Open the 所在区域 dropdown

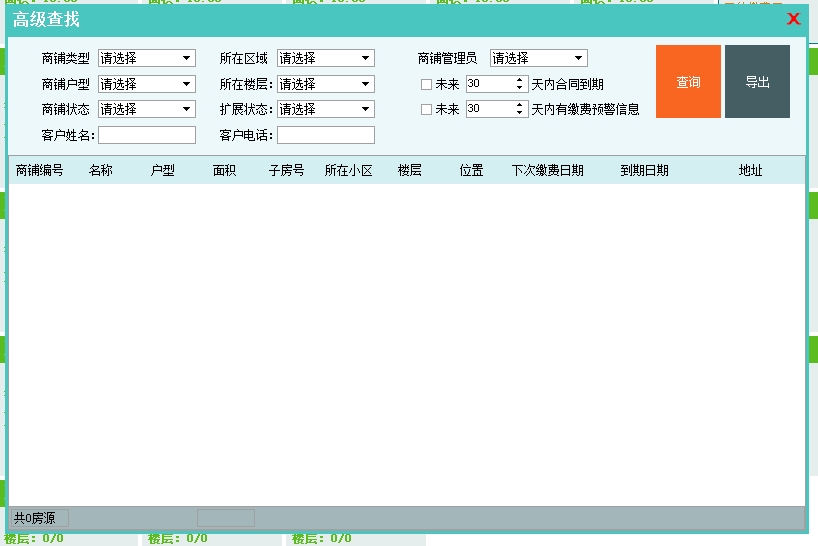pos(325,59)
